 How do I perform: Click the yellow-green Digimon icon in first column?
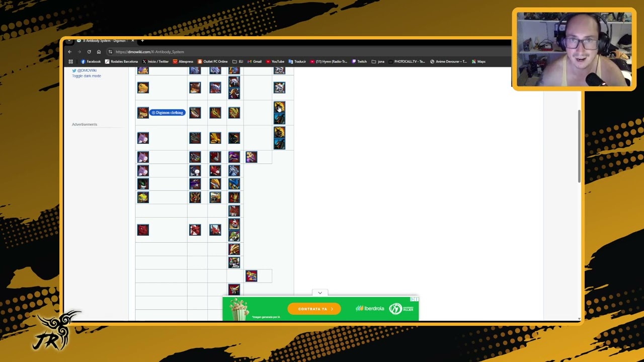143,197
